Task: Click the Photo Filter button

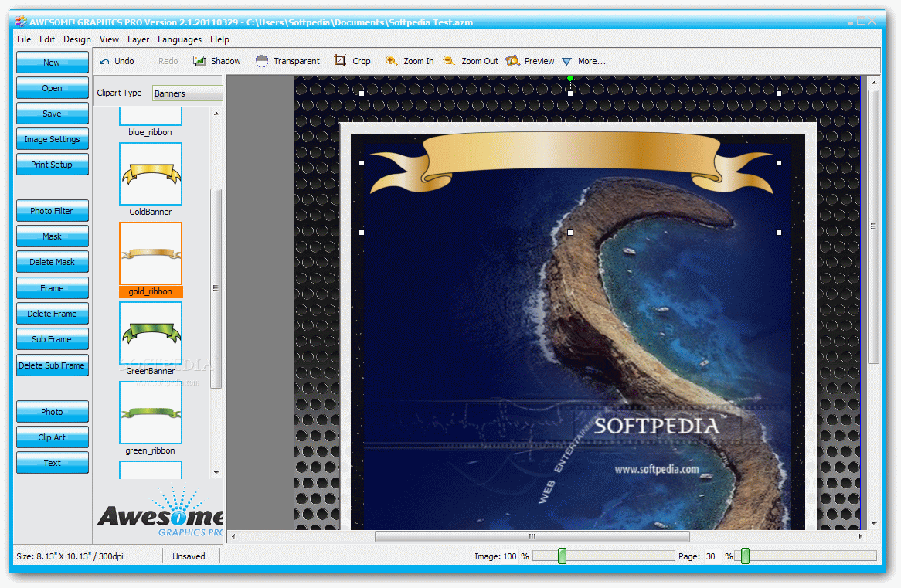Action: click(x=53, y=211)
